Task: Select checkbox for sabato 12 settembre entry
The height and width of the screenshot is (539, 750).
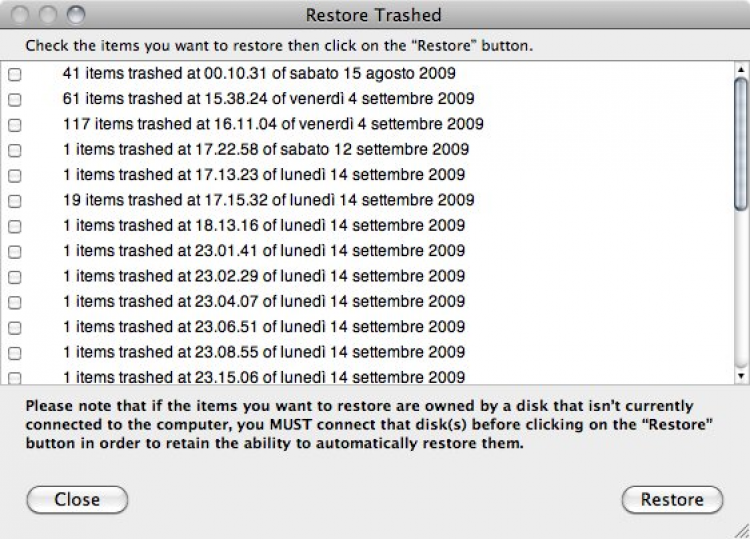Action: (x=15, y=150)
